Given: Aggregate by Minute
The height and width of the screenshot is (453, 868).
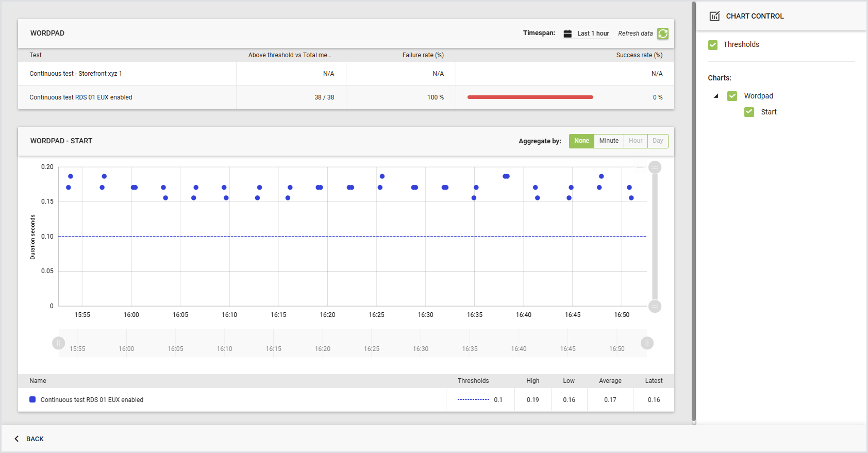Looking at the screenshot, I should [x=609, y=141].
